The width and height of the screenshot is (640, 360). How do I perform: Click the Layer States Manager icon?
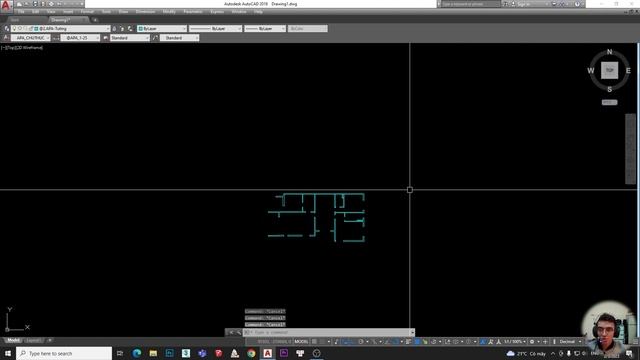coord(130,29)
